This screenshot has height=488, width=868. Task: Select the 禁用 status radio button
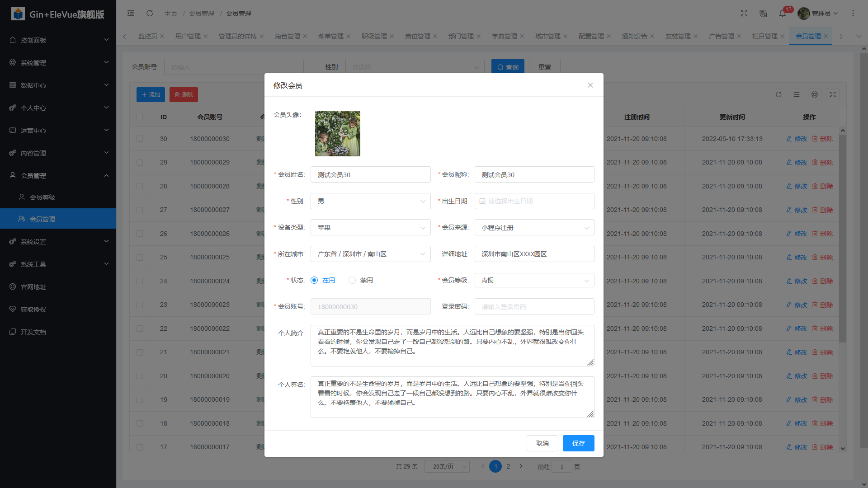352,280
